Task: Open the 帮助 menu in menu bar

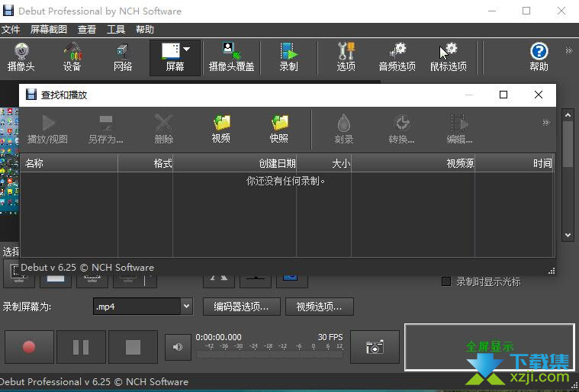Action: [145, 30]
